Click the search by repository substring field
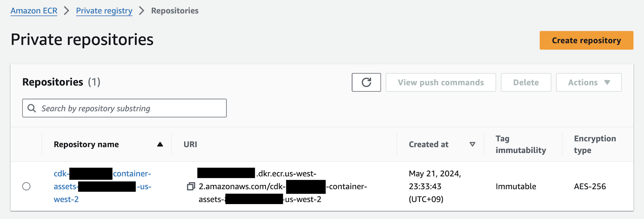 [x=124, y=108]
